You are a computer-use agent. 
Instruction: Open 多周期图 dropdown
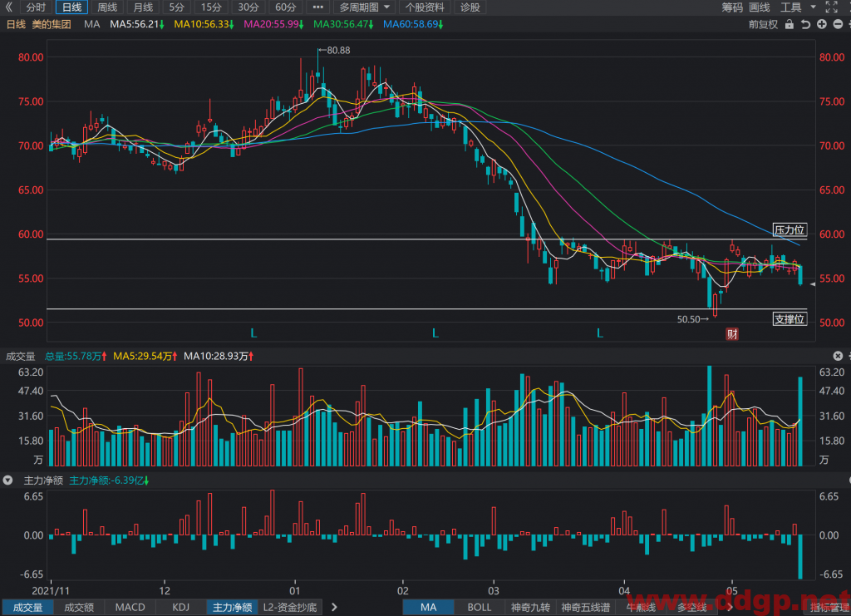click(364, 7)
